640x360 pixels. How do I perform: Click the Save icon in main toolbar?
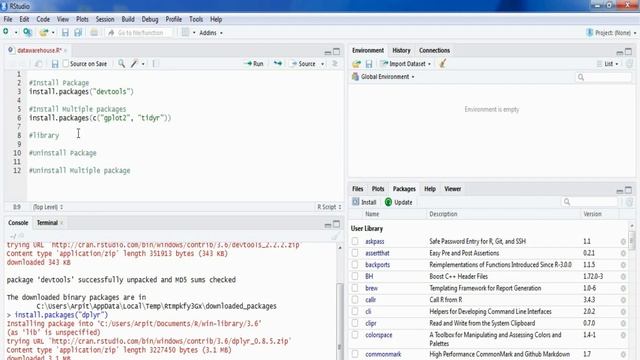(65, 33)
